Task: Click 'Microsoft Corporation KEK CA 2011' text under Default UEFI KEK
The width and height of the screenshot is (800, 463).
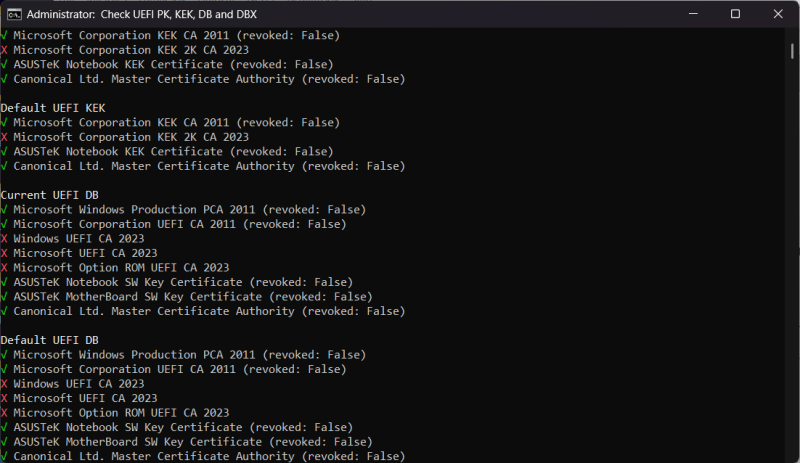Action: [x=123, y=123]
